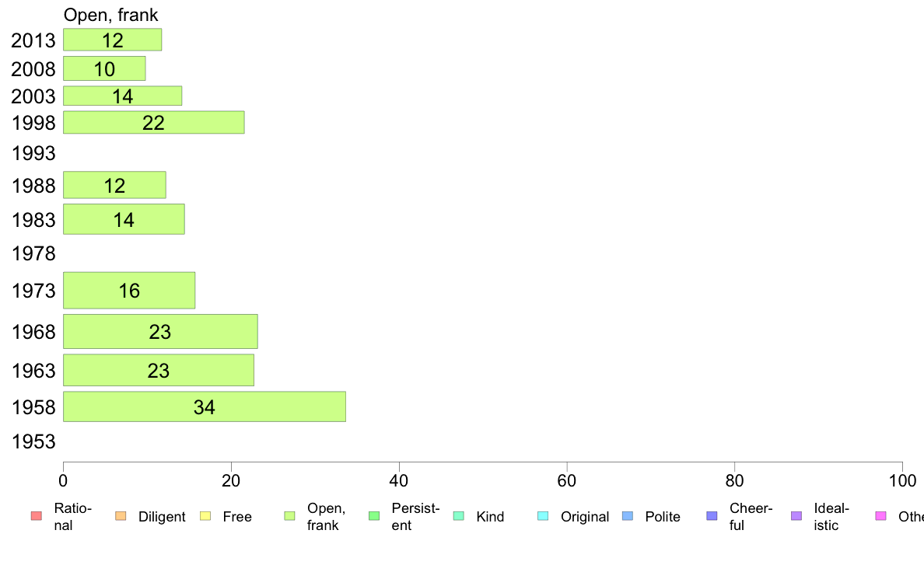
Task: Select the 1958 bar showing 34
Action: click(x=205, y=406)
